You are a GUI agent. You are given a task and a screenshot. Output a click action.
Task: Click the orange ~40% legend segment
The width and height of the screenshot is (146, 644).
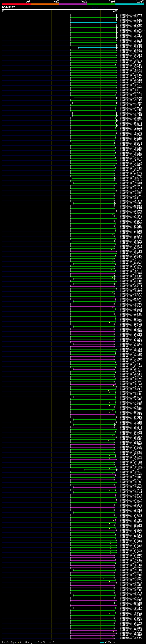45,4
